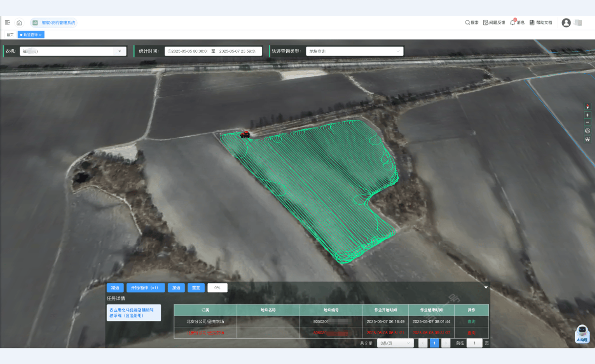Collapse the task details panel arrow
Image resolution: width=595 pixels, height=364 pixels.
click(x=486, y=288)
